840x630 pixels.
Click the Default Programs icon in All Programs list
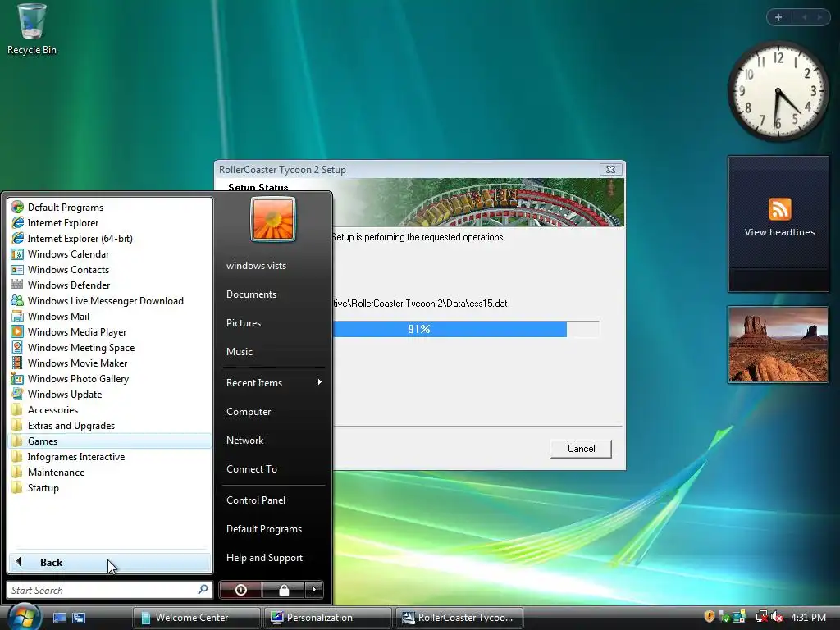(17, 208)
